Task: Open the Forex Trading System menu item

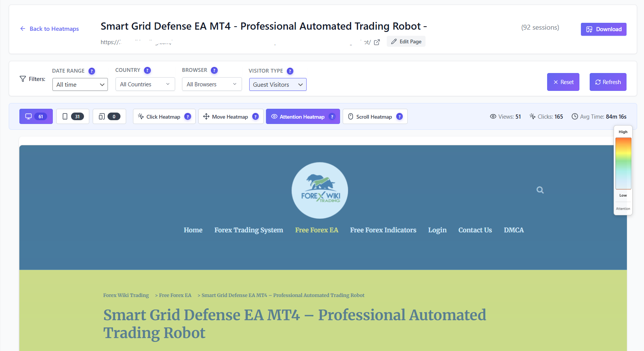Action: pyautogui.click(x=249, y=230)
